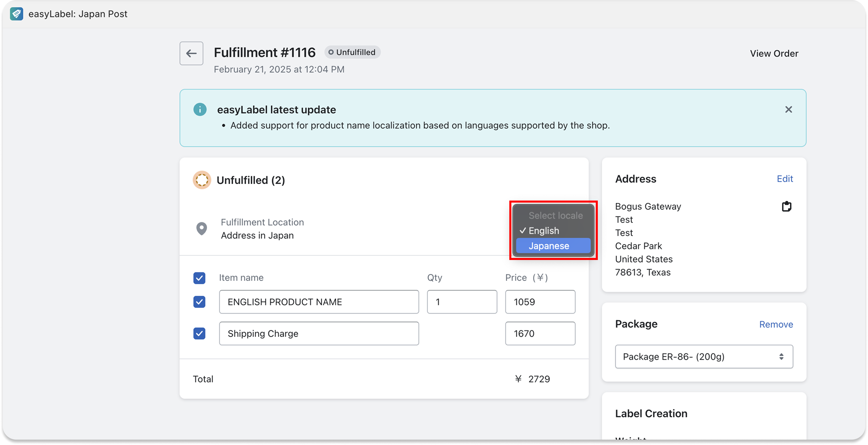Viewport: 868px width, 445px height.
Task: Click the price field showing 1670
Action: point(540,334)
